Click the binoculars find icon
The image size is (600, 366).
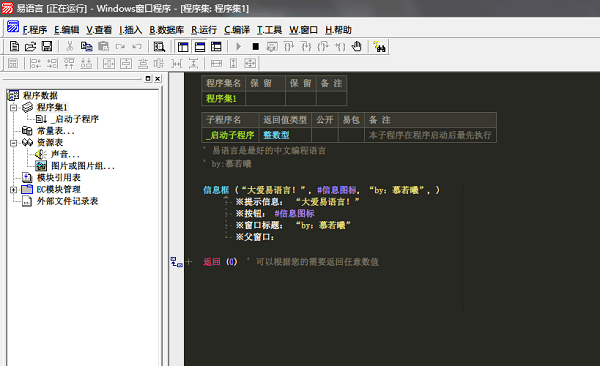click(x=380, y=47)
